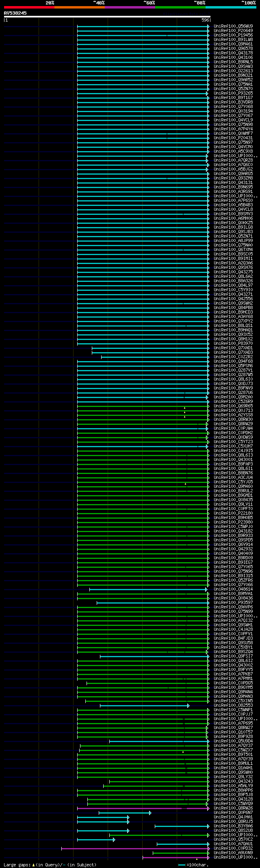Select label UniRef100_B3Y8A6
Viewport: 260px width, 868px height.
pyautogui.click(x=233, y=826)
